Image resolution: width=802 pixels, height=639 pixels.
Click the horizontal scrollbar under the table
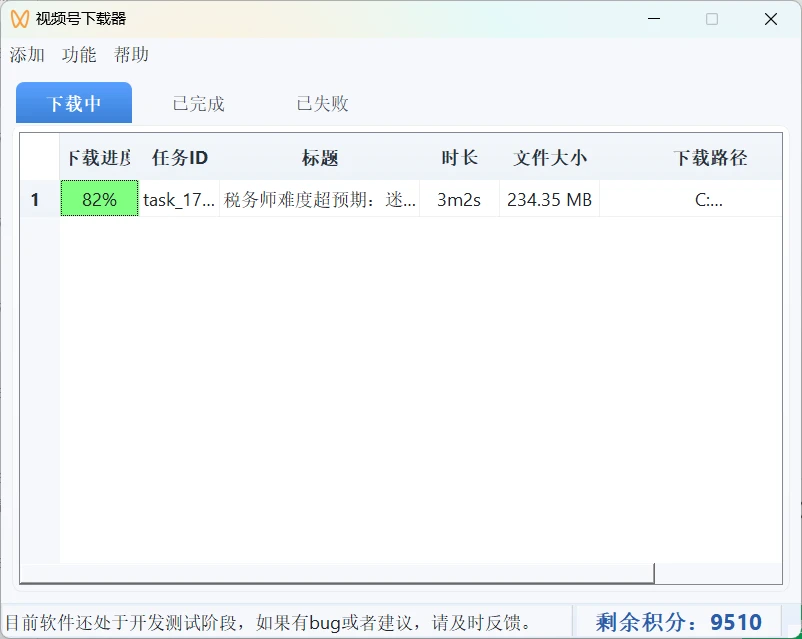(337, 573)
